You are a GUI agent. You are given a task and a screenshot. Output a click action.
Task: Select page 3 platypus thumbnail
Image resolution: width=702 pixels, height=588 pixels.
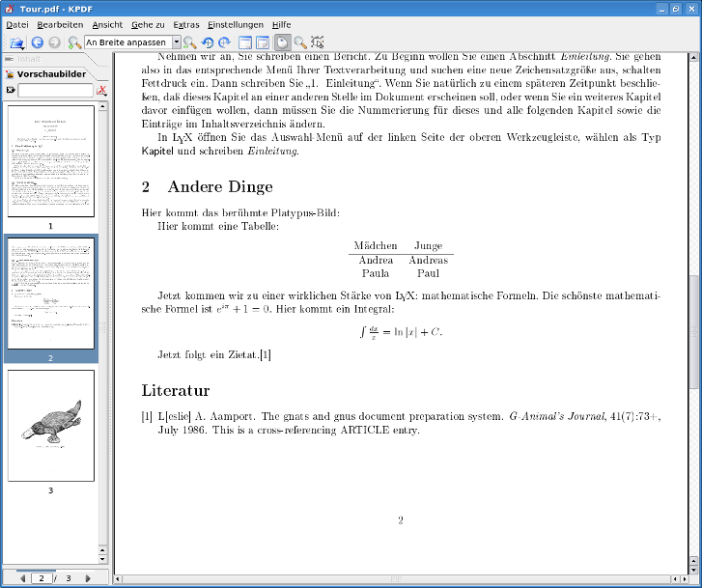[51, 426]
